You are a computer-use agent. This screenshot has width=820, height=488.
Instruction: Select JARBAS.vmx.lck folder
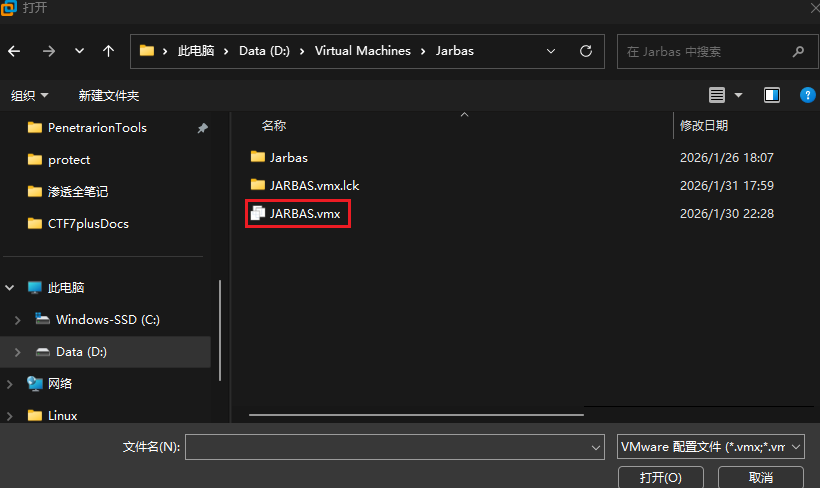coord(314,186)
